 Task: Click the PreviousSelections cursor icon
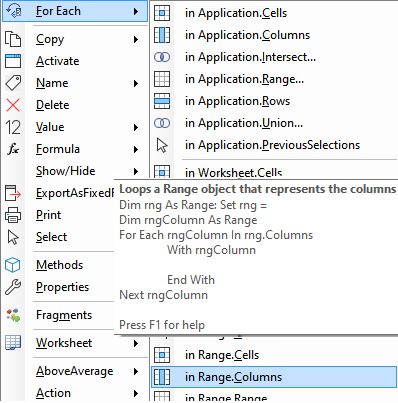pyautogui.click(x=162, y=145)
